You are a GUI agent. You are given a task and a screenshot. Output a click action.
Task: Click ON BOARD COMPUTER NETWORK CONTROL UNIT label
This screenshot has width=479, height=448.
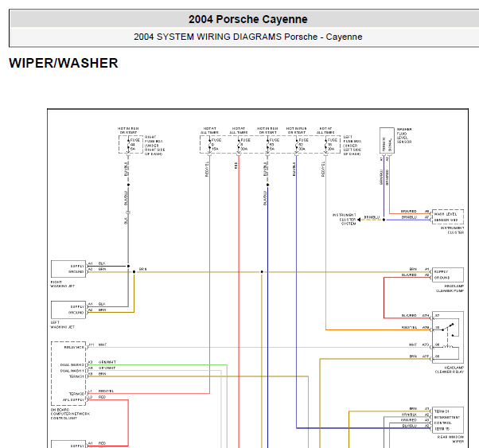(70, 414)
